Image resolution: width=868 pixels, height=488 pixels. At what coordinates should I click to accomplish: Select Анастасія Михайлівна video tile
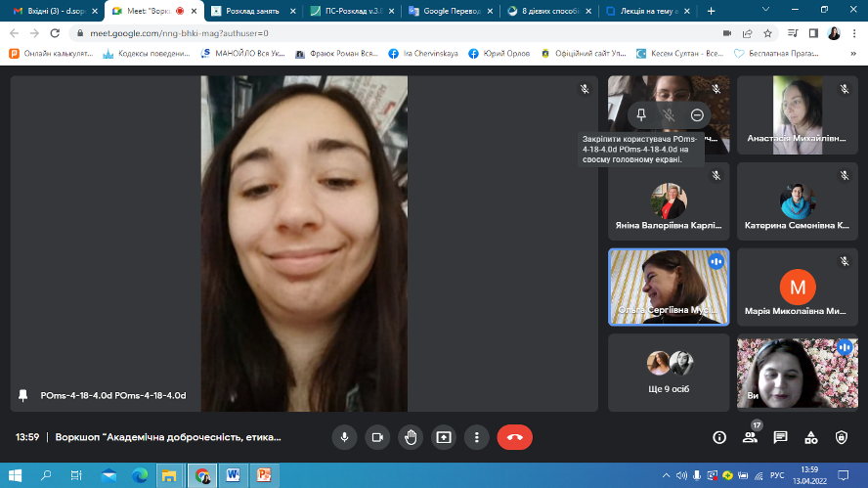tap(798, 114)
